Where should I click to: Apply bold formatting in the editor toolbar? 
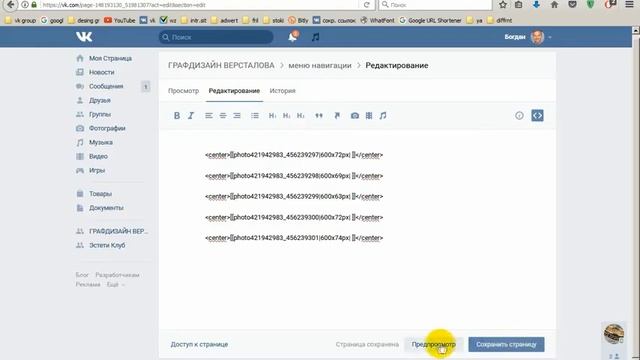click(177, 116)
